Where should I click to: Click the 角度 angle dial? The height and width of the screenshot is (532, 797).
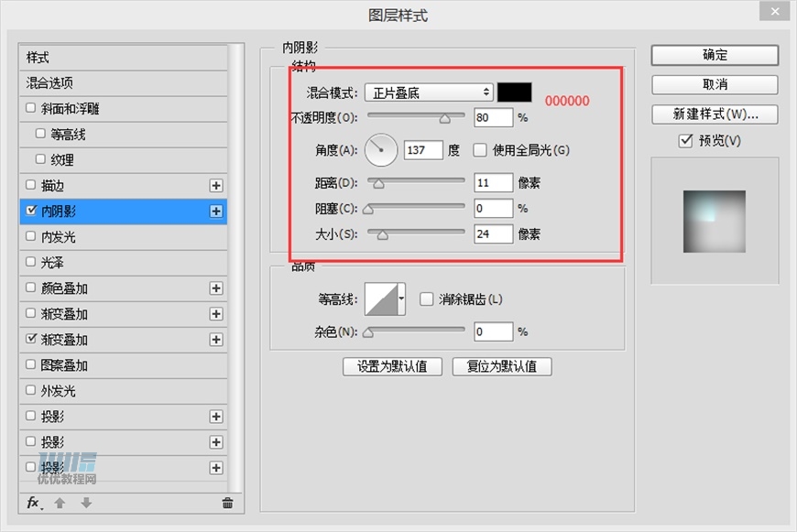point(381,150)
